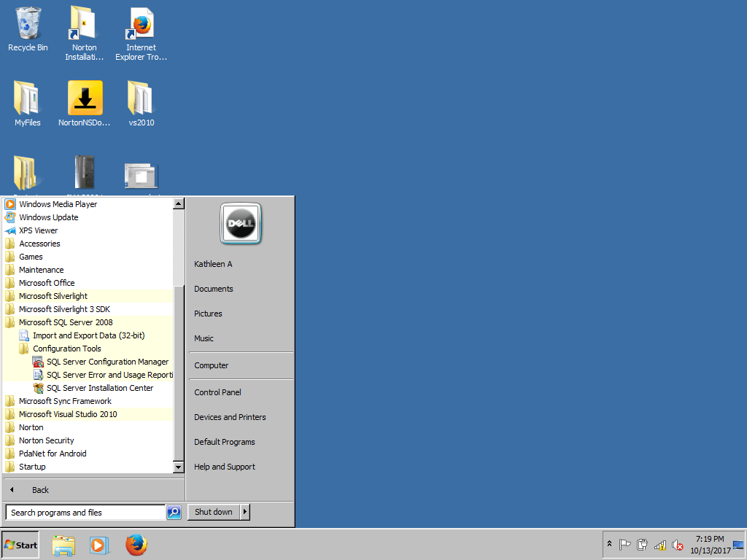Show hidden tray icons
This screenshot has height=560, width=747.
(x=609, y=544)
